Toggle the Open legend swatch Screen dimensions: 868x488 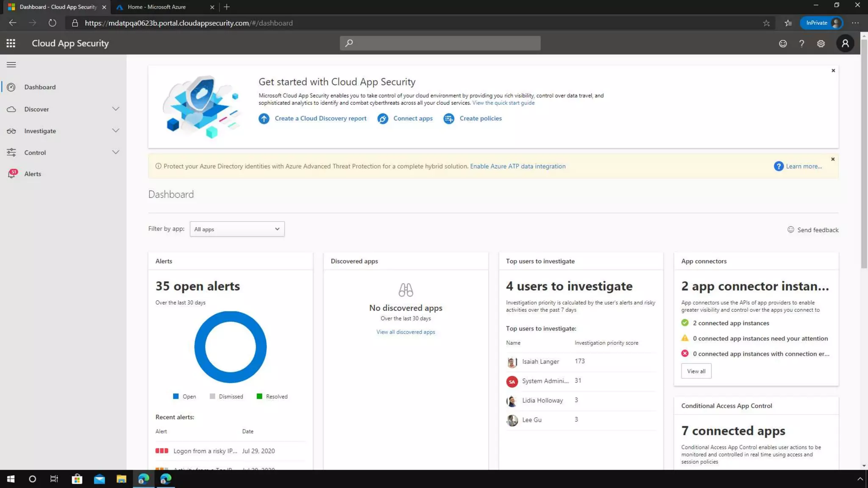pos(176,396)
